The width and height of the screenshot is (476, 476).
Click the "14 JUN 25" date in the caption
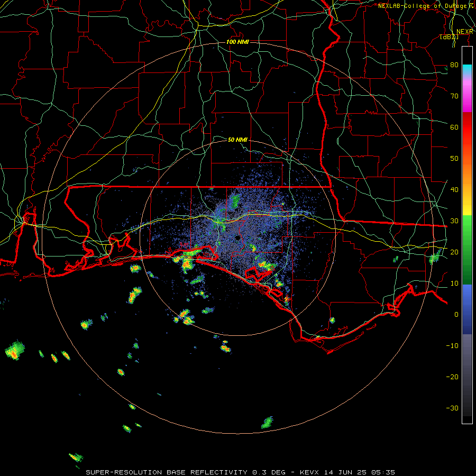click(x=345, y=472)
